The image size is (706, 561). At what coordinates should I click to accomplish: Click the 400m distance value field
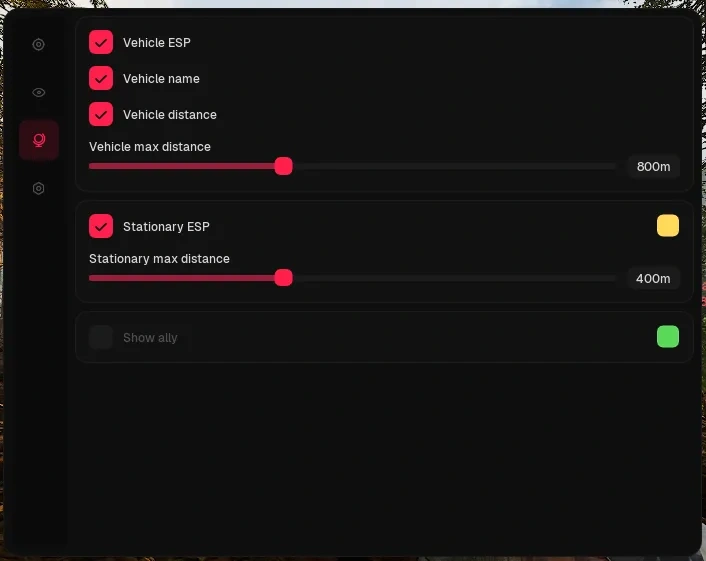point(653,279)
